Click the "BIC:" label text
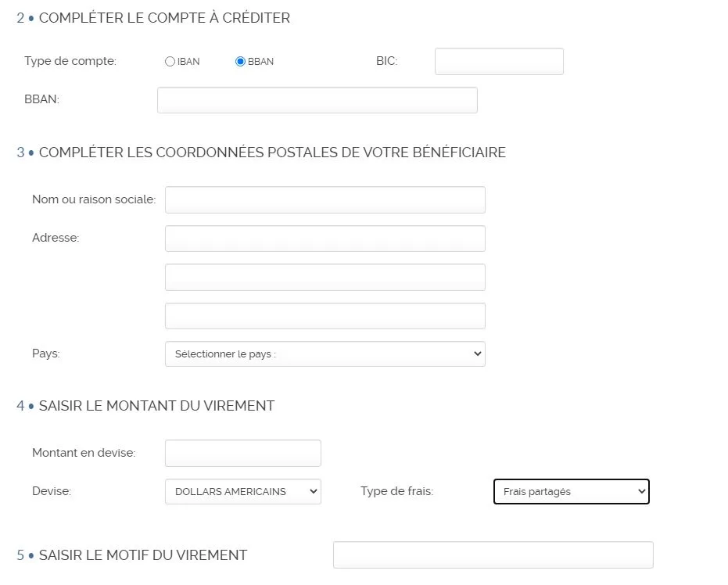728x585 pixels. (386, 61)
